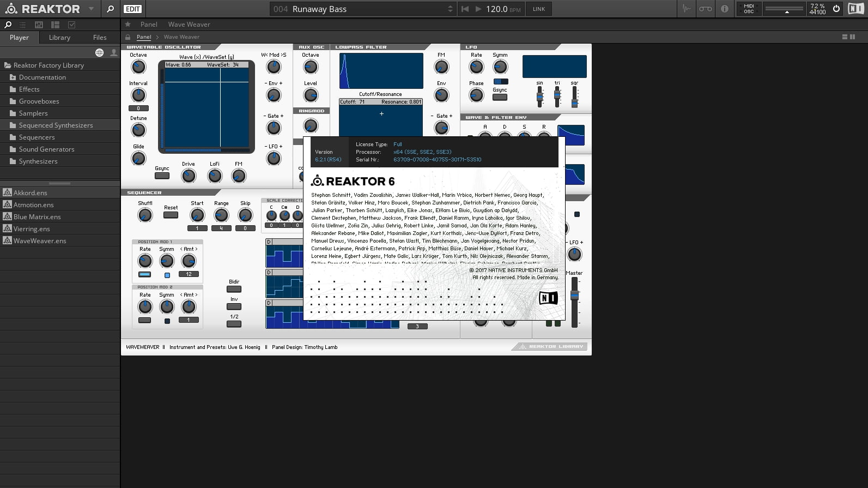Screen dimensions: 868x488
Task: Click the magnifier search icon in the header
Action: [x=110, y=9]
